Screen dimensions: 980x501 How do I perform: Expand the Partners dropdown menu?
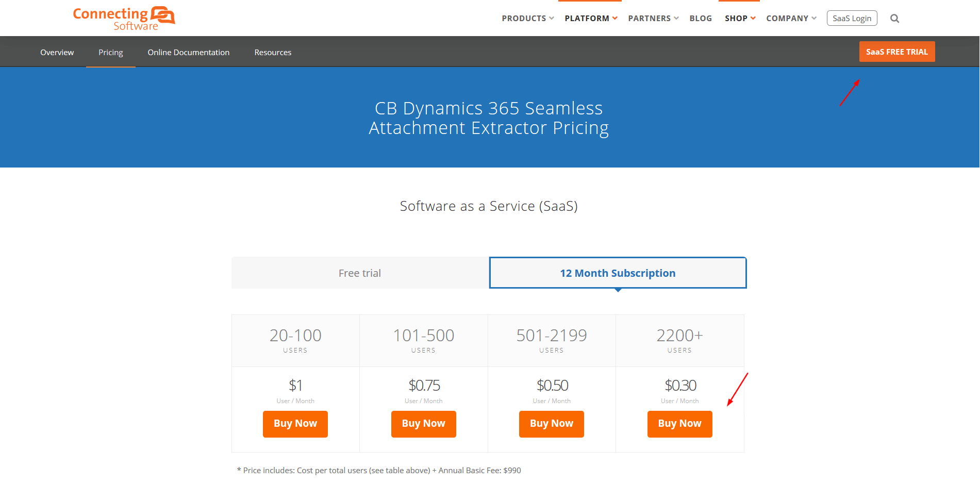coord(653,19)
